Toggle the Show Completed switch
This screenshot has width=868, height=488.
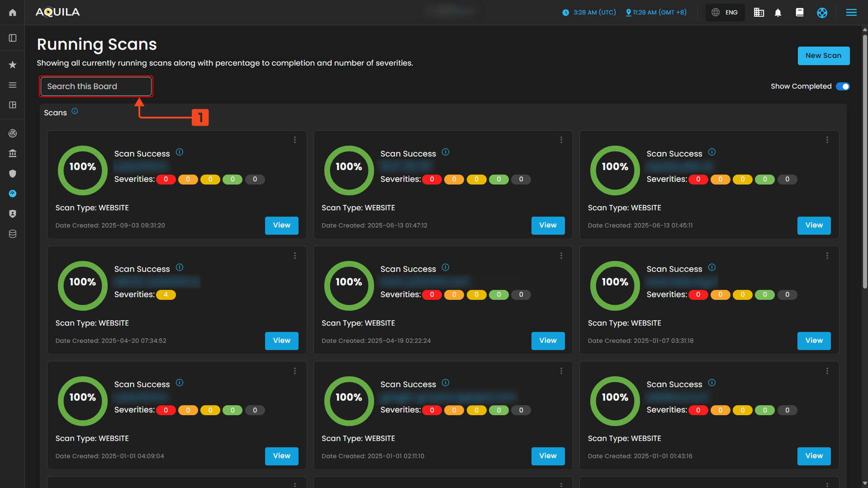click(842, 86)
